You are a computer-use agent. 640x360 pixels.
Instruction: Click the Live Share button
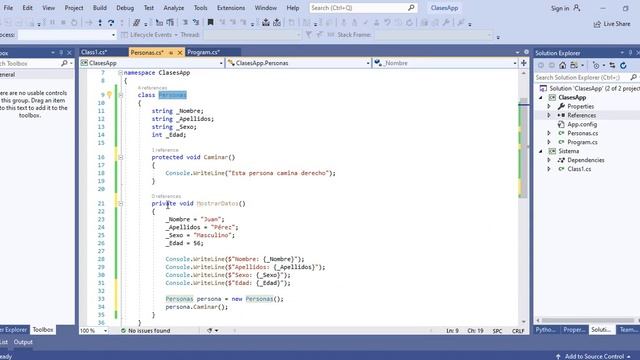pyautogui.click(x=612, y=24)
